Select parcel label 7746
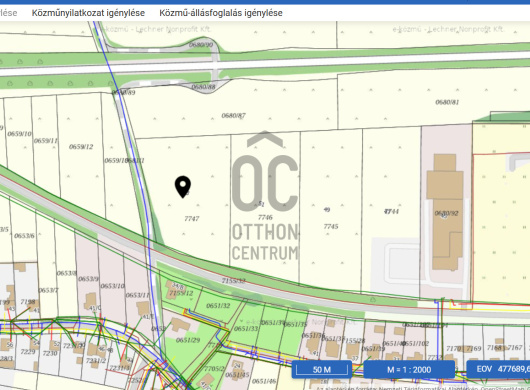The height and width of the screenshot is (390, 530). click(265, 217)
